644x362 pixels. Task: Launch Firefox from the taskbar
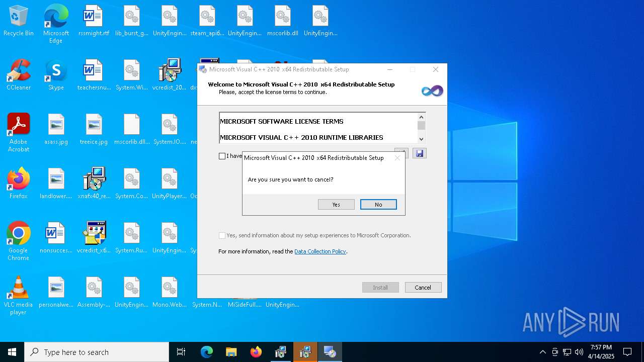pyautogui.click(x=256, y=352)
